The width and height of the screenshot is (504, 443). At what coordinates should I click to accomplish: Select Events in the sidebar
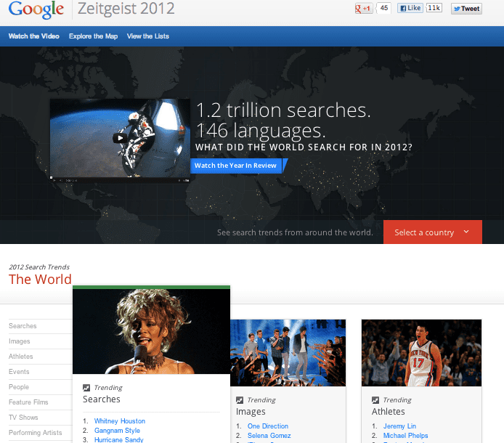coord(19,372)
